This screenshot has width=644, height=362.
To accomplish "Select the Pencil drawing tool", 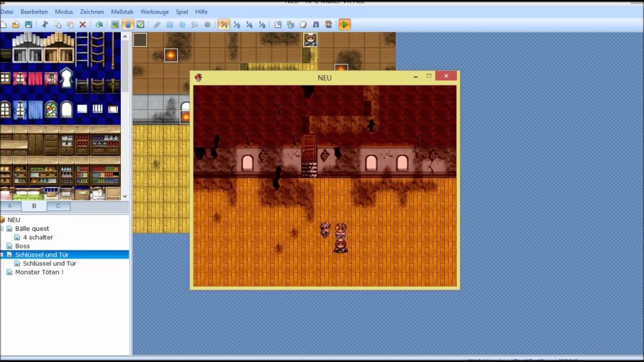I will click(x=157, y=24).
